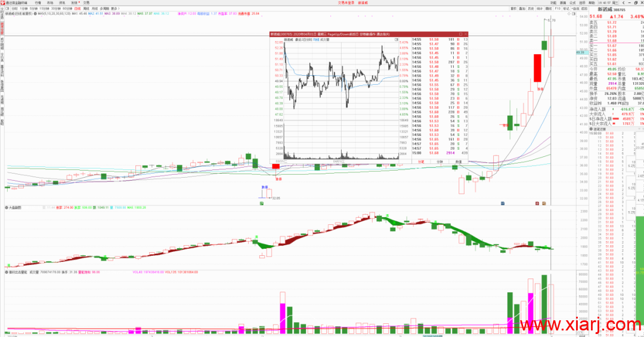
Task: Click the back arrow in title bar
Action: click(624, 3)
